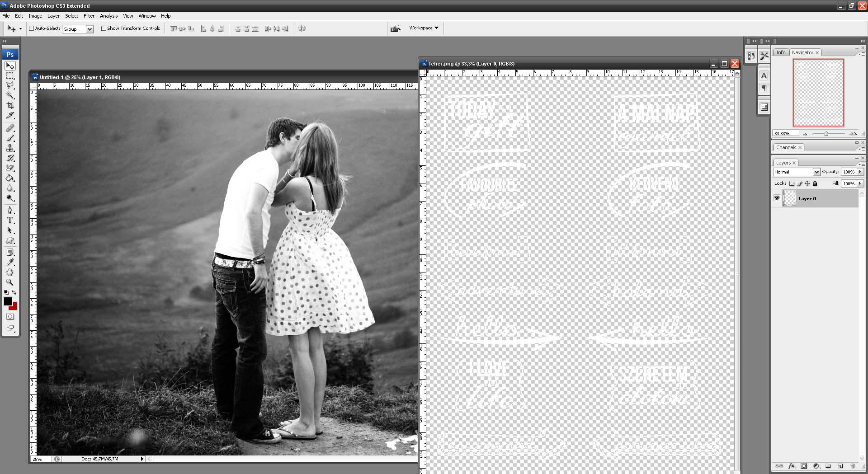Viewport: 868px width, 474px height.
Task: Select the Horizontal Type tool
Action: [10, 220]
